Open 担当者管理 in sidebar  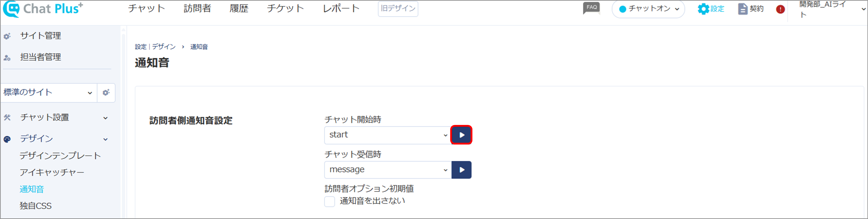(x=41, y=57)
